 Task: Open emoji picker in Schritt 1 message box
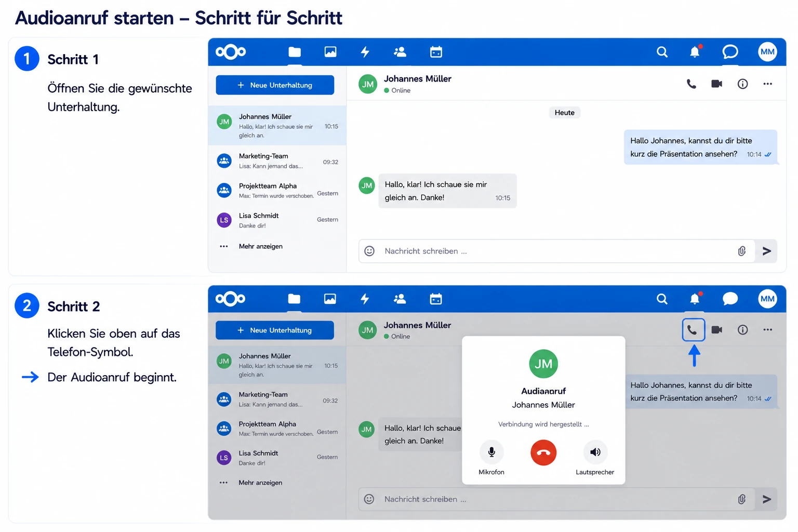point(369,251)
